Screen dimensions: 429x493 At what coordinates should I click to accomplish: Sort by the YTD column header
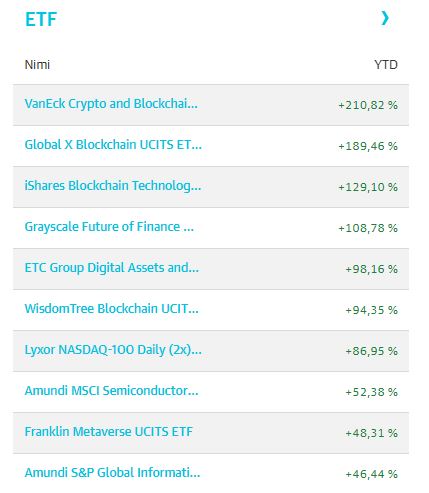pyautogui.click(x=386, y=65)
